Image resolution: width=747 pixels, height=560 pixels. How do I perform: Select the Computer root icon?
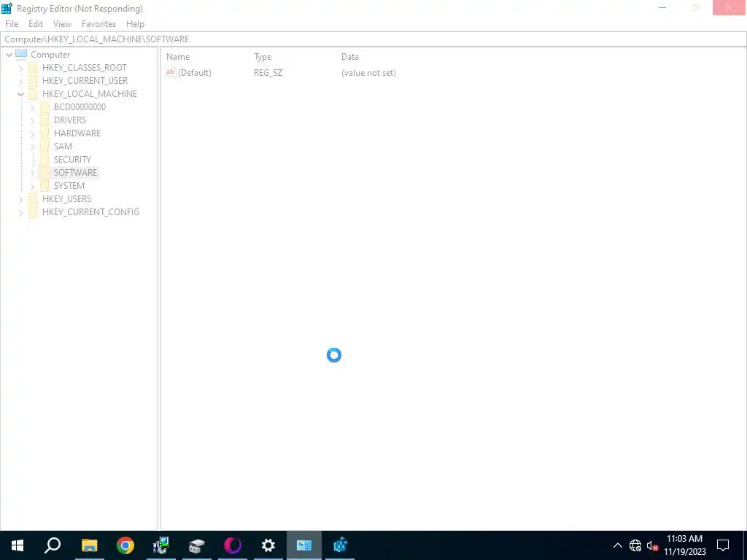tap(21, 54)
